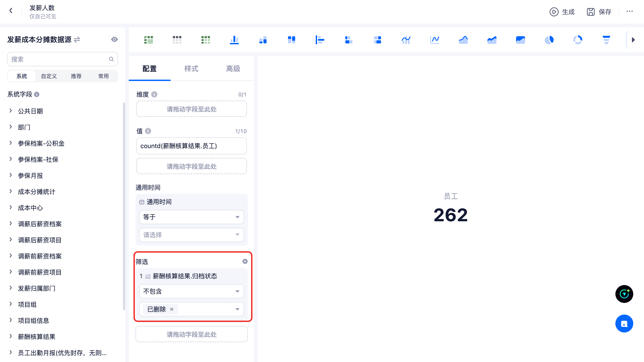644x362 pixels.
Task: Select the 100% stacked column chart type
Action: coord(292,40)
